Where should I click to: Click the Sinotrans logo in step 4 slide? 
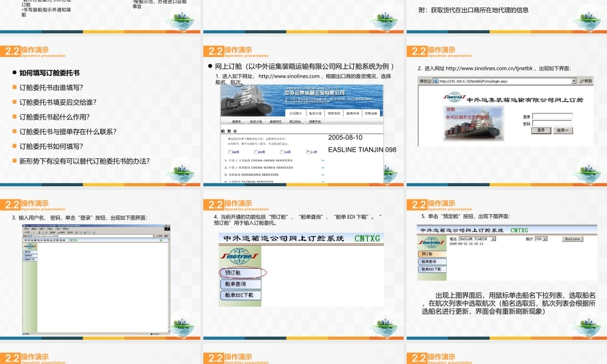click(x=240, y=255)
